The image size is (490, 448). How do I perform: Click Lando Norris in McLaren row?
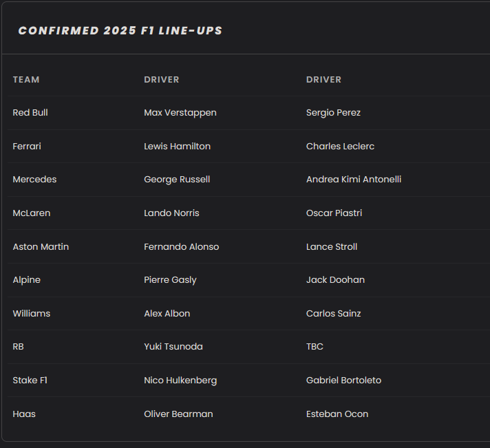point(171,213)
